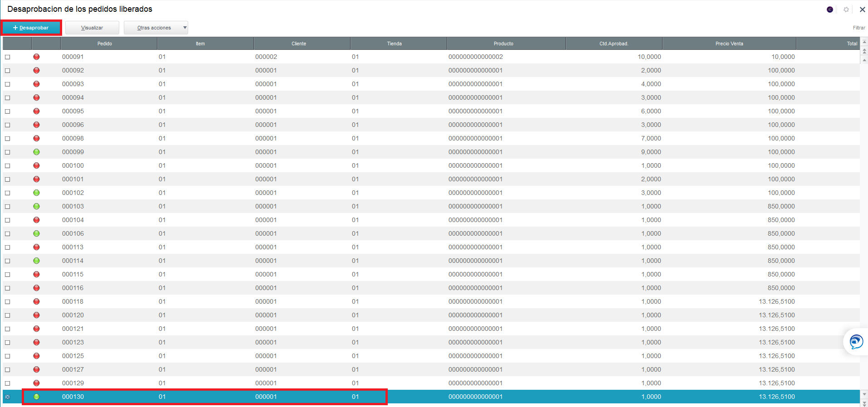Open the chat assistant bubble icon
This screenshot has width=868, height=407.
click(856, 342)
